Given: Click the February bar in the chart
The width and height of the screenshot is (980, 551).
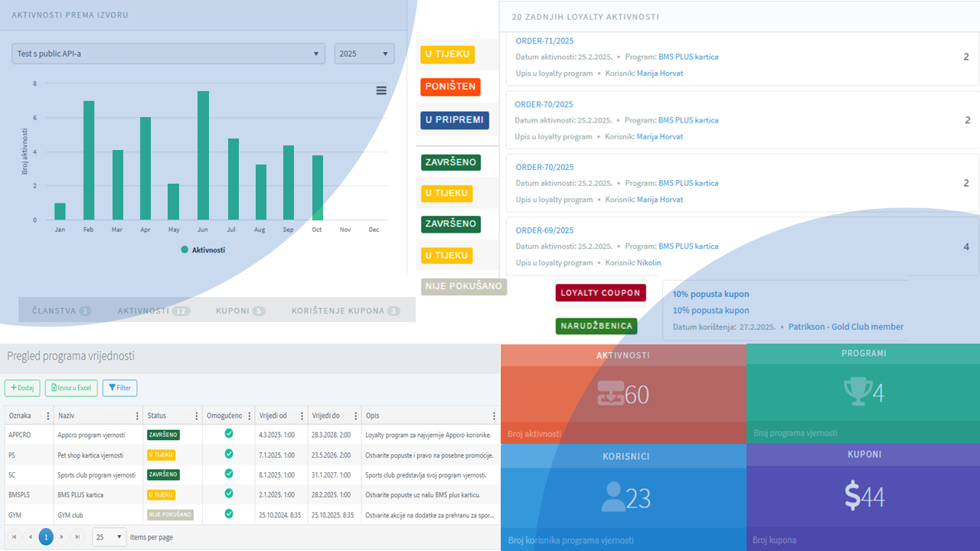Looking at the screenshot, I should coord(89,161).
